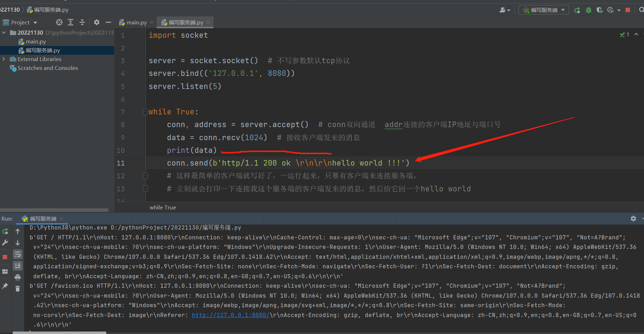Open Run panel settings gear
Image resolution: width=644 pixels, height=334 pixels.
633,219
